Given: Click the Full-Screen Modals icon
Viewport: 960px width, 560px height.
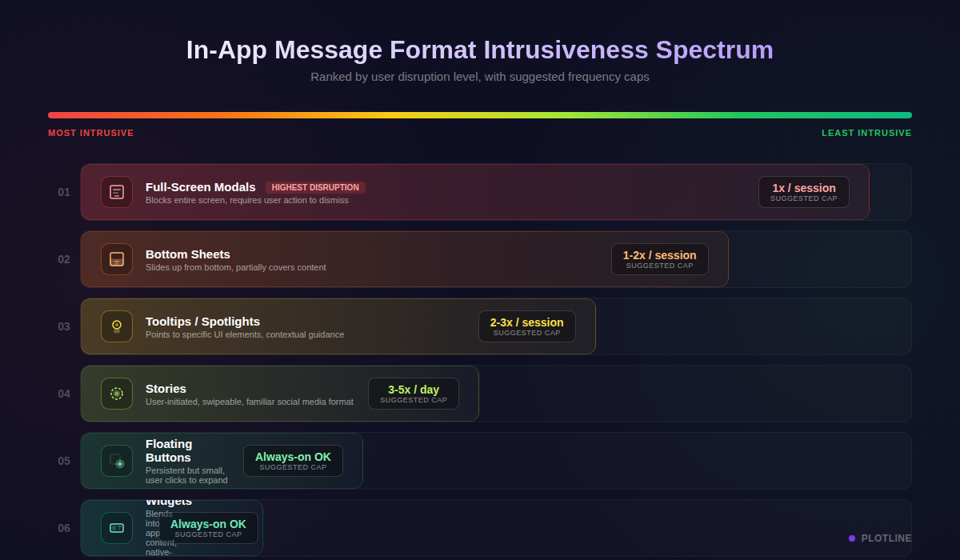Looking at the screenshot, I should point(117,192).
